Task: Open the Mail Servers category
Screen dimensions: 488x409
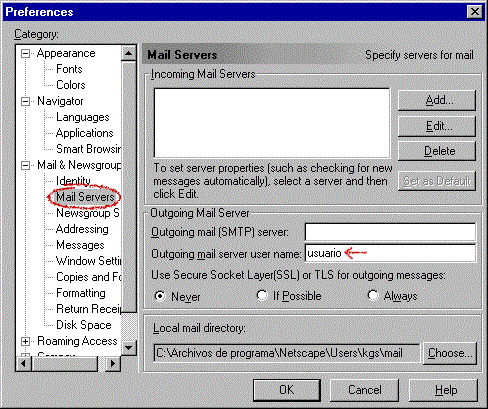Action: pos(85,197)
